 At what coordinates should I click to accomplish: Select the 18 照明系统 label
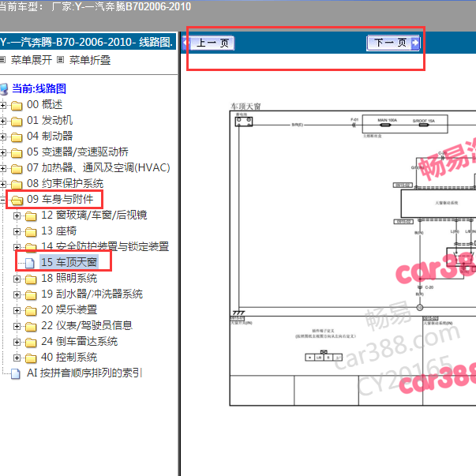[x=69, y=278]
